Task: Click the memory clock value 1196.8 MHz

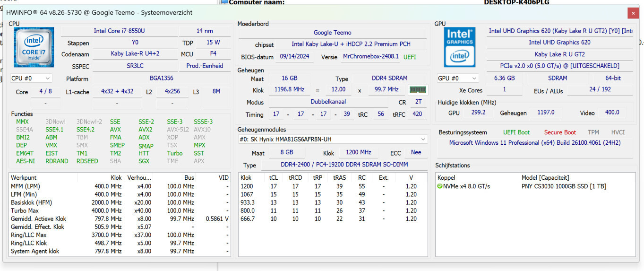Action: (290, 89)
